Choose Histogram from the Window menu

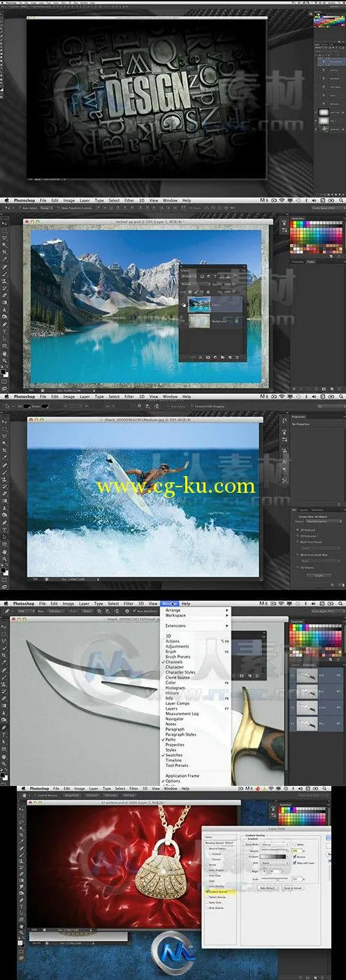tap(196, 688)
